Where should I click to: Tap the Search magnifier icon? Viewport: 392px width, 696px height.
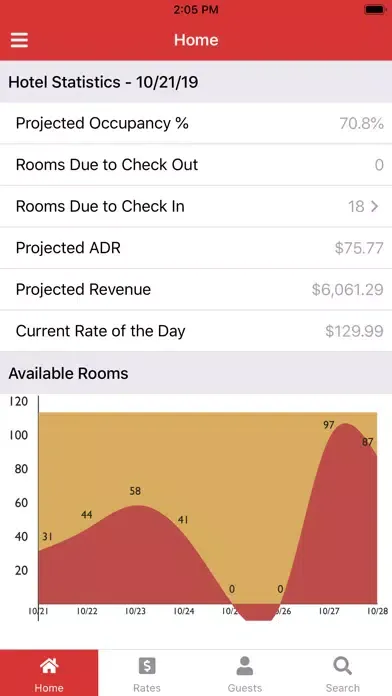[342, 666]
